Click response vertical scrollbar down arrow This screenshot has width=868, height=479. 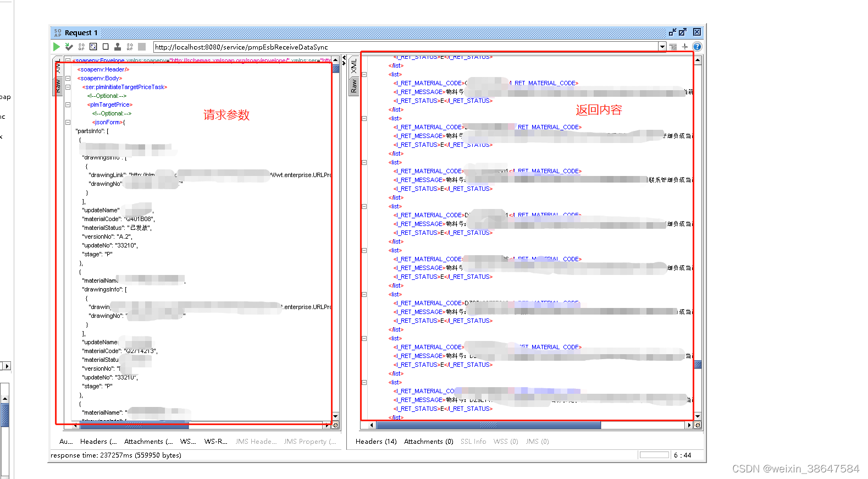(698, 416)
